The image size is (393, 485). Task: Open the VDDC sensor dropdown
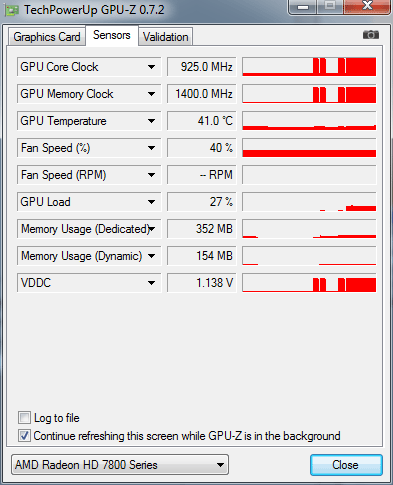[151, 283]
